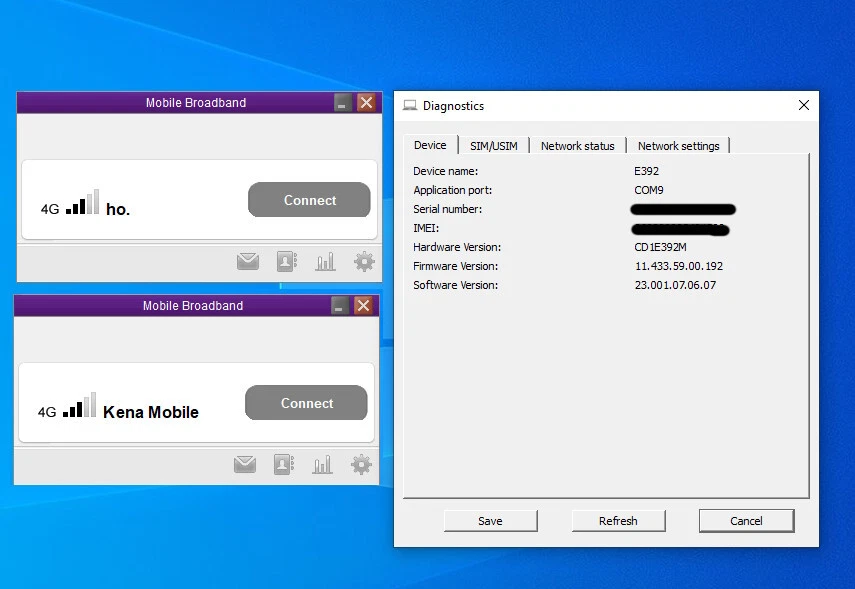Click signal strength bars next to Kena Mobile

tap(80, 405)
